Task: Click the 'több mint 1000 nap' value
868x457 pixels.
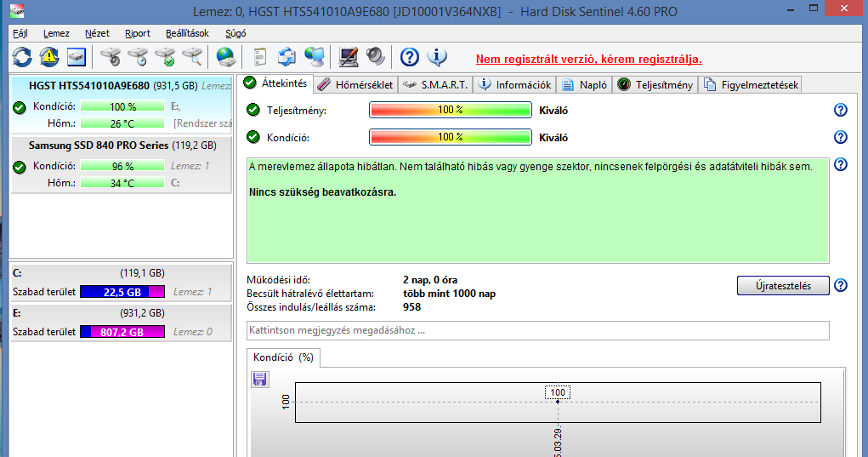Action: click(x=449, y=294)
